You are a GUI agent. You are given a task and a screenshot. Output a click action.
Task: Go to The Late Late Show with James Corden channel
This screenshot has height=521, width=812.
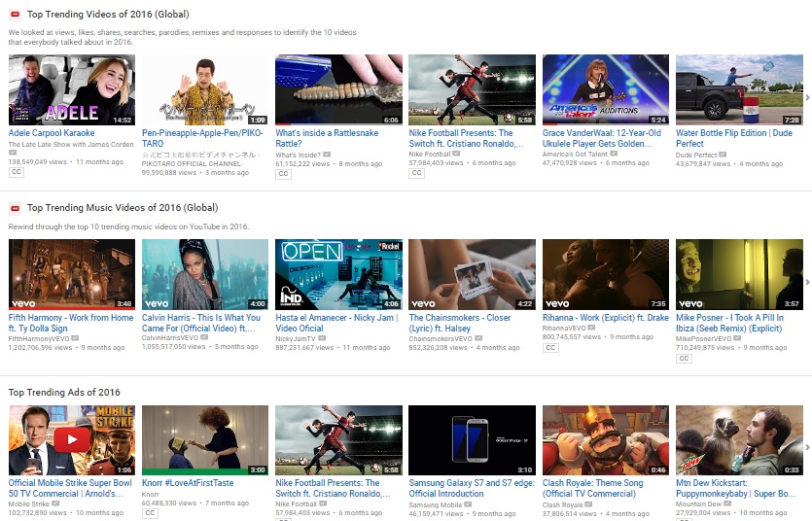tap(71, 145)
